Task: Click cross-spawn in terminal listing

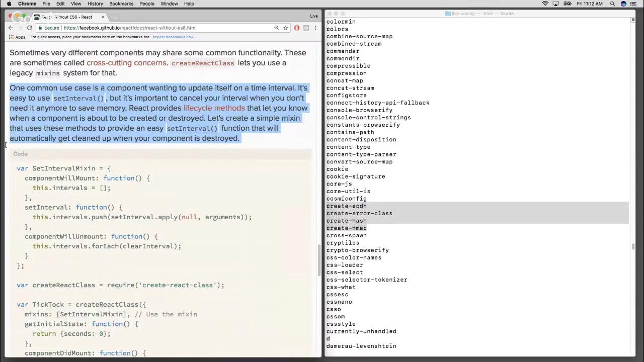Action: click(x=346, y=235)
